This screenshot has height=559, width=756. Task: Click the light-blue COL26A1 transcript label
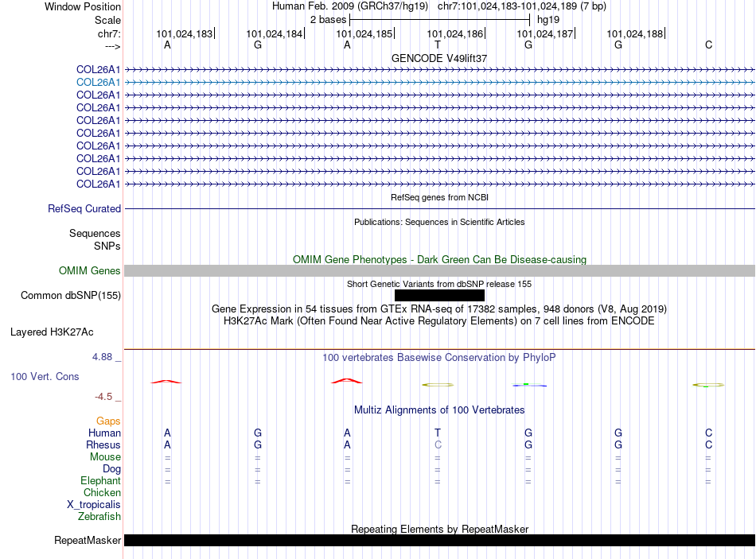point(99,83)
